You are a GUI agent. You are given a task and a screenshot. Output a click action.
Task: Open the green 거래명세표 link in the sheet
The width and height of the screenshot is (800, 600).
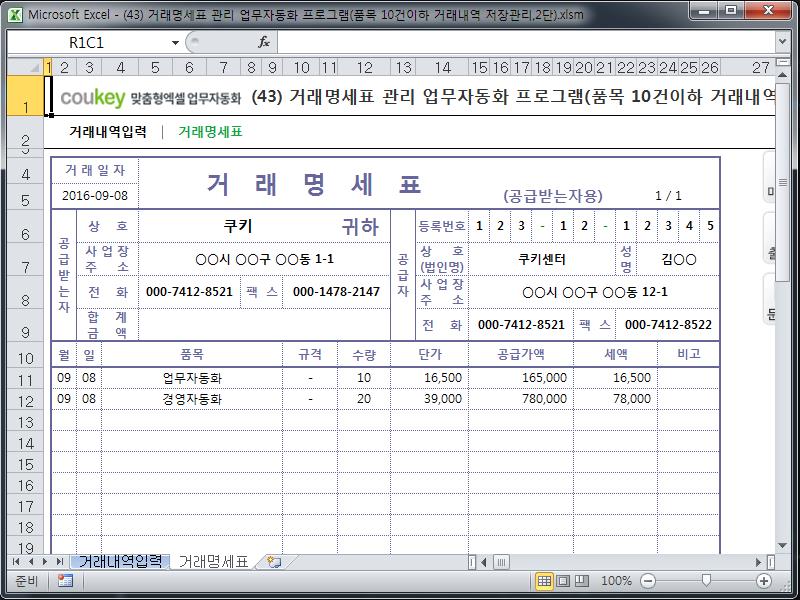pos(210,132)
